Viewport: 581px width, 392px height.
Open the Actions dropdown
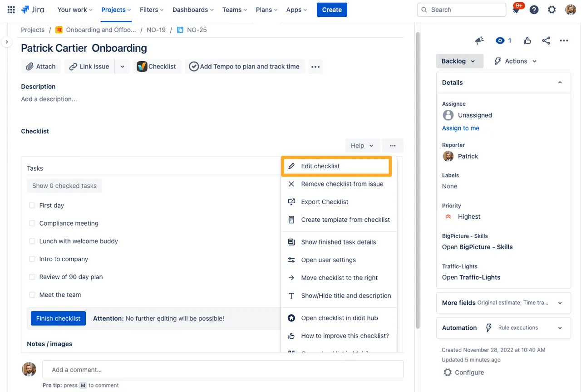point(516,61)
